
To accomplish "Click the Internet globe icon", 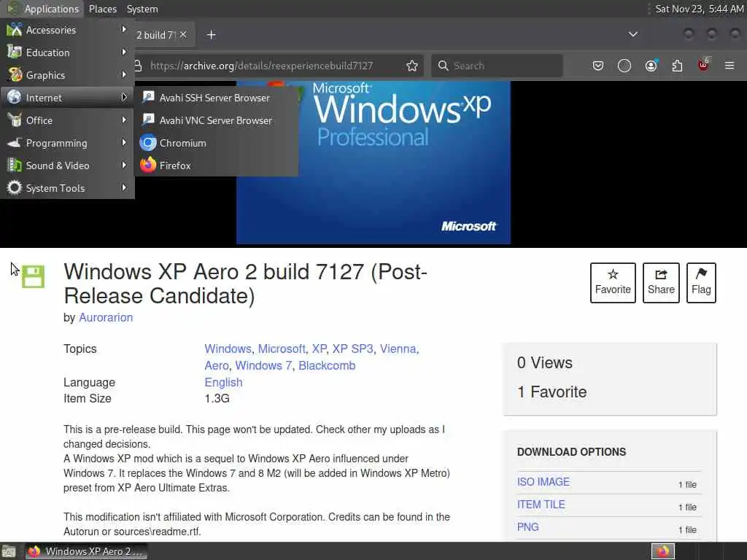I will coord(15,97).
